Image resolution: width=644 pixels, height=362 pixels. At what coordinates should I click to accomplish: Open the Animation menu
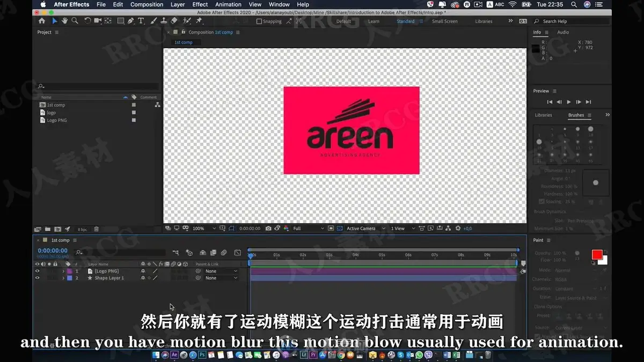[x=229, y=4]
